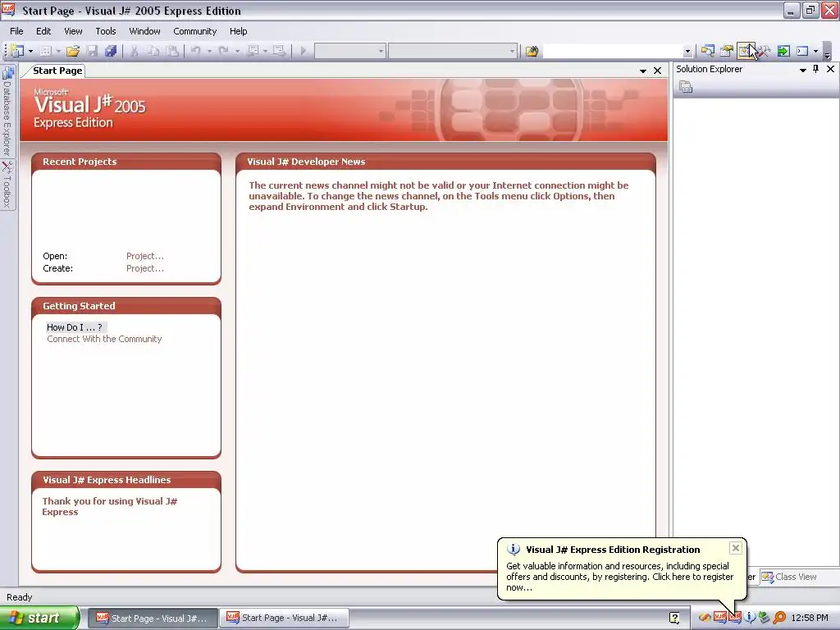Click the Create Project... link
This screenshot has width=840, height=630.
(145, 268)
